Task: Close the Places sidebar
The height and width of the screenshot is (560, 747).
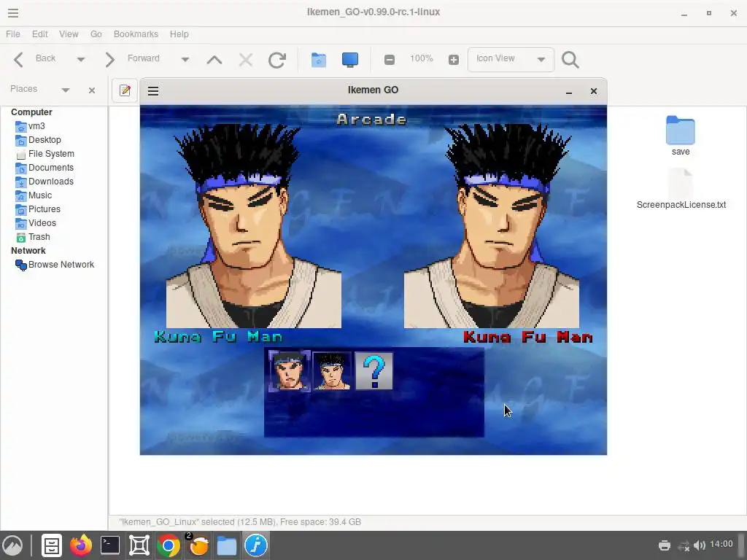Action: (92, 90)
